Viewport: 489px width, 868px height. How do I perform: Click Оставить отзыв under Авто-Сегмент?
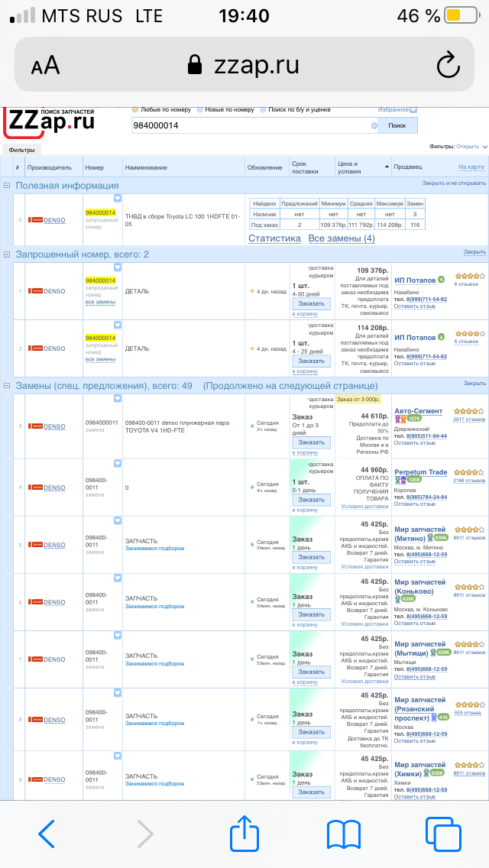click(414, 443)
